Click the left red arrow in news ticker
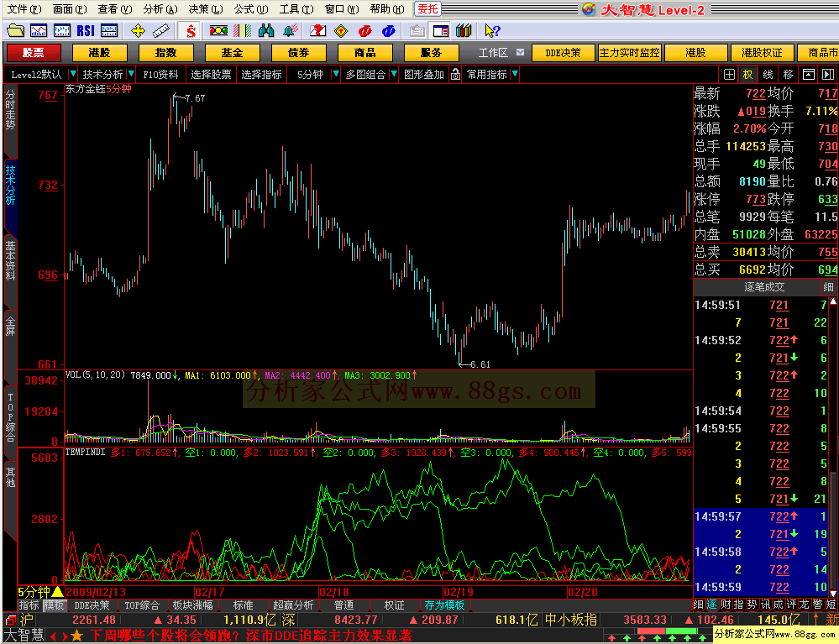The image size is (839, 644). click(52, 636)
